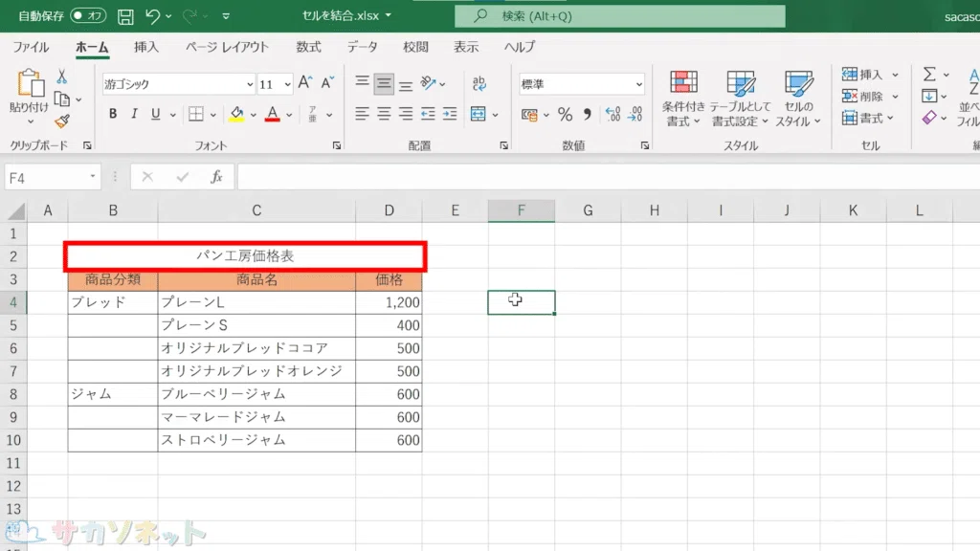The image size is (980, 551).
Task: Expand the Name Box dropdown arrow
Action: point(93,177)
